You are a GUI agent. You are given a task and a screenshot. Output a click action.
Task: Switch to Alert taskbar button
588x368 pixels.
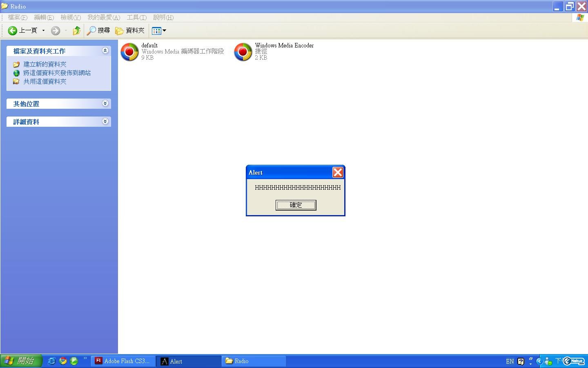pyautogui.click(x=189, y=361)
